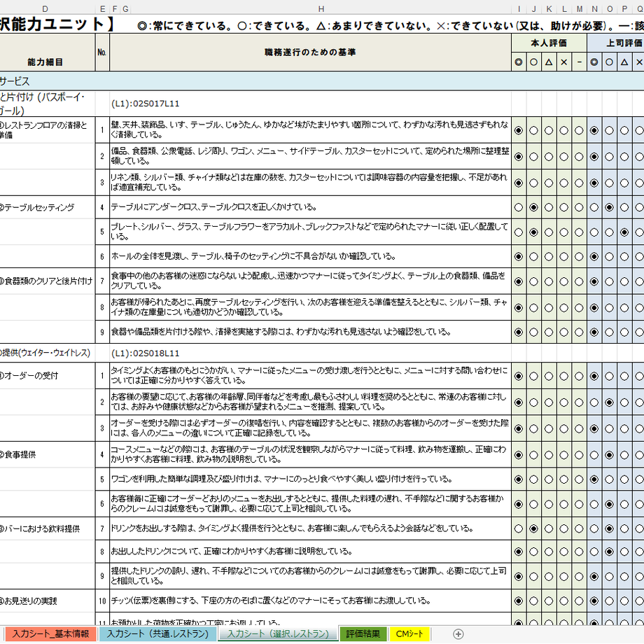Set self-rating − for the ホールの全体を見渡し row
This screenshot has height=644, width=644.
pos(579,257)
